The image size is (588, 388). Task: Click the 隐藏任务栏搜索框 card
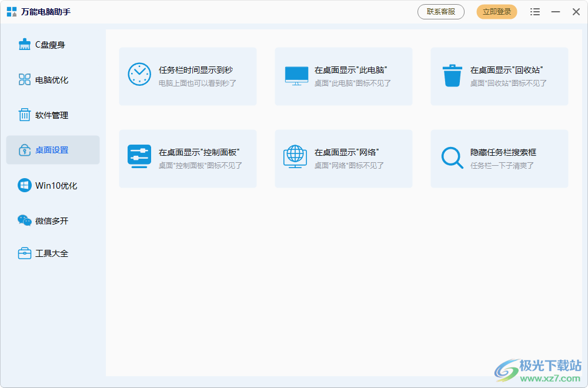pyautogui.click(x=499, y=159)
